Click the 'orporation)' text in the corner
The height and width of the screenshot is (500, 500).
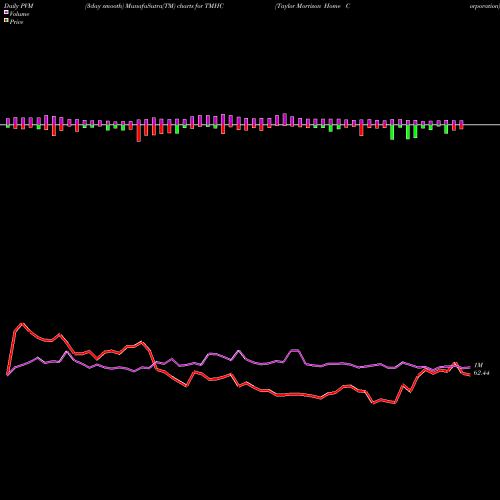485,6
